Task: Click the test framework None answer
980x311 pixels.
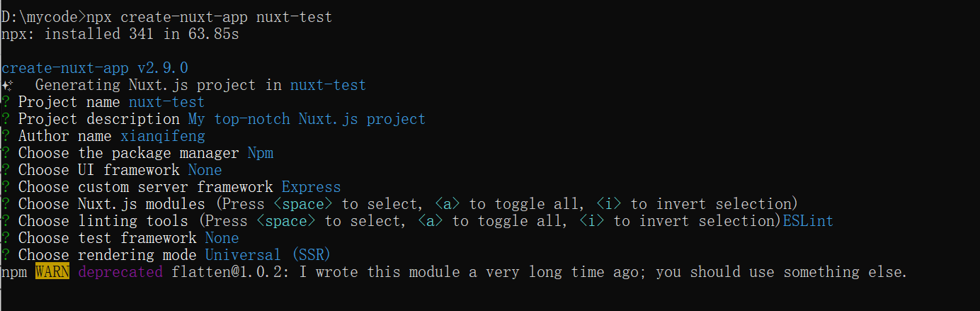Action: [x=222, y=238]
